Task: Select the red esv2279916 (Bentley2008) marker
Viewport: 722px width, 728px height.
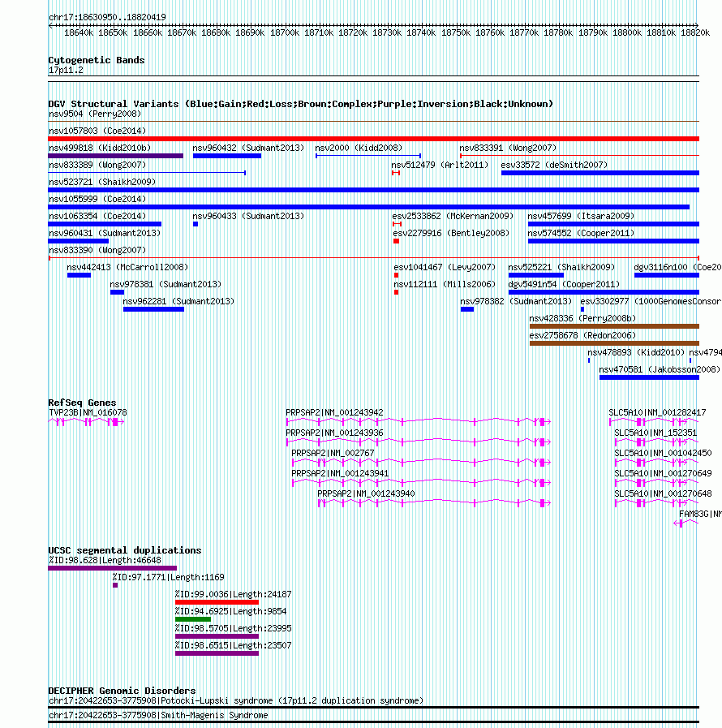Action: (x=396, y=241)
